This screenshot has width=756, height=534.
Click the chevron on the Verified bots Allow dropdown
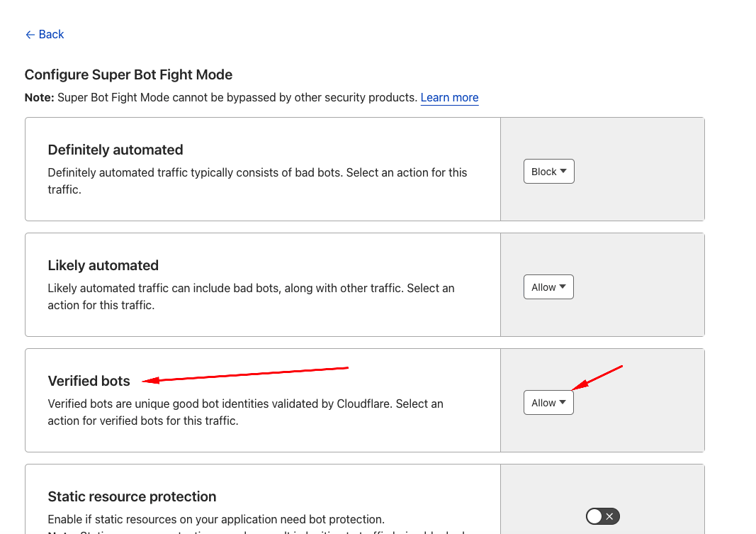(562, 402)
